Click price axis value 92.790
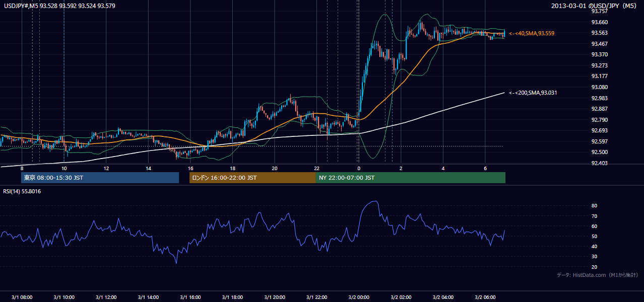The width and height of the screenshot is (644, 302). pos(599,120)
